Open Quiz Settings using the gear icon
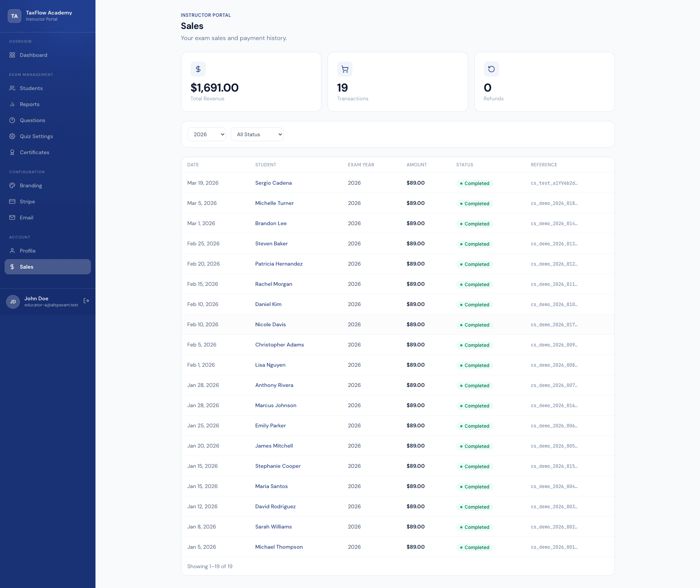Viewport: 700px width, 588px height. 12,136
